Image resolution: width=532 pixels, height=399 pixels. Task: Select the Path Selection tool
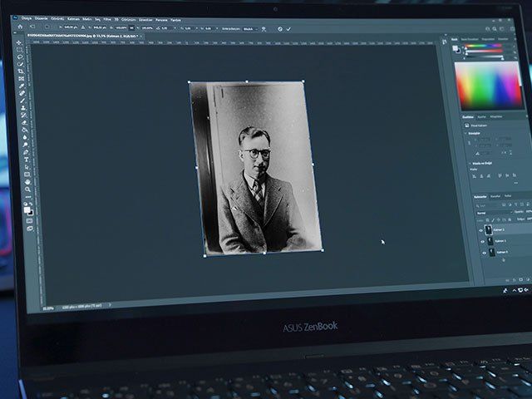coord(27,167)
